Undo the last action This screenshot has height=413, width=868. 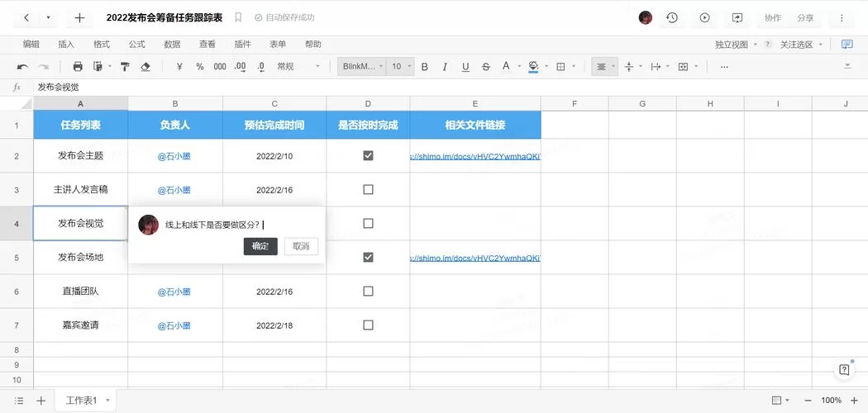(x=22, y=66)
